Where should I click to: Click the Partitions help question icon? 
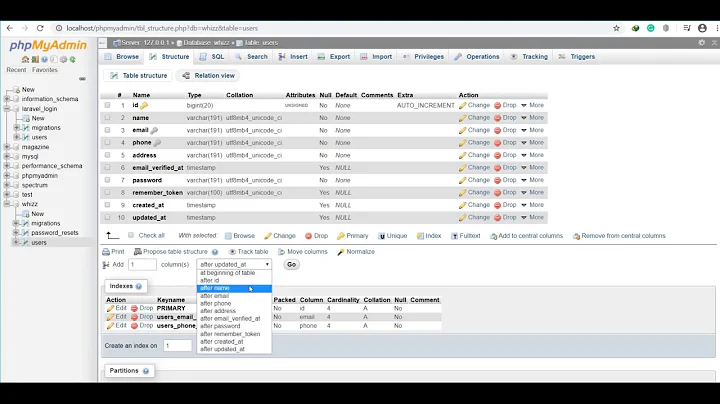(146, 371)
